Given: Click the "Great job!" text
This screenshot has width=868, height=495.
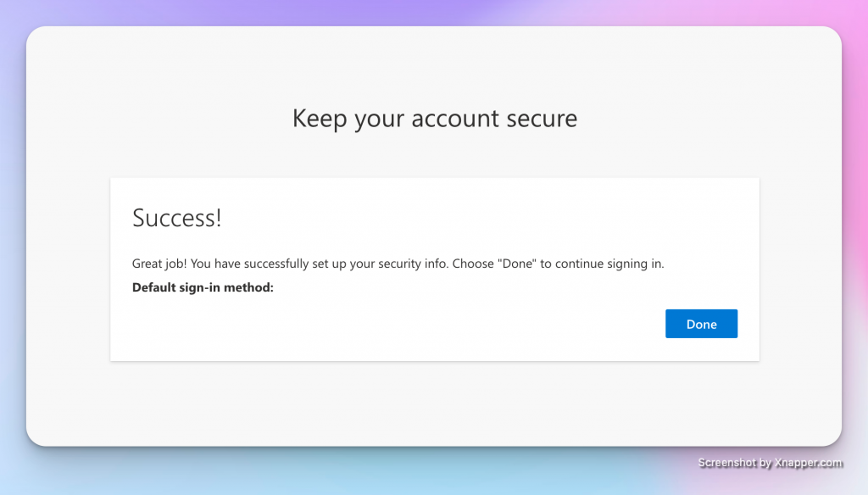Looking at the screenshot, I should pyautogui.click(x=159, y=264).
